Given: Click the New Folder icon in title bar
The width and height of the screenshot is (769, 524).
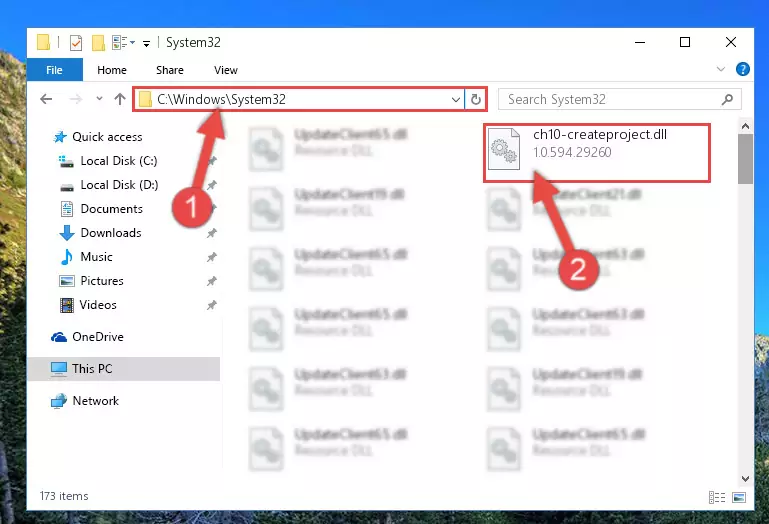Looking at the screenshot, I should pyautogui.click(x=98, y=43).
